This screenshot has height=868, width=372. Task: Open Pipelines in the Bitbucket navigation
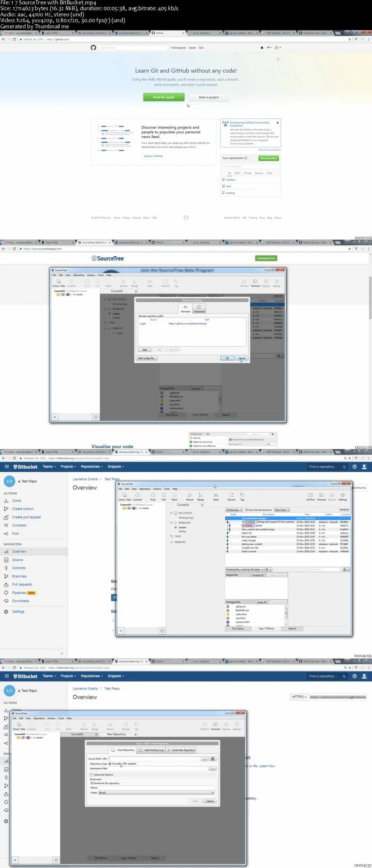(x=19, y=593)
